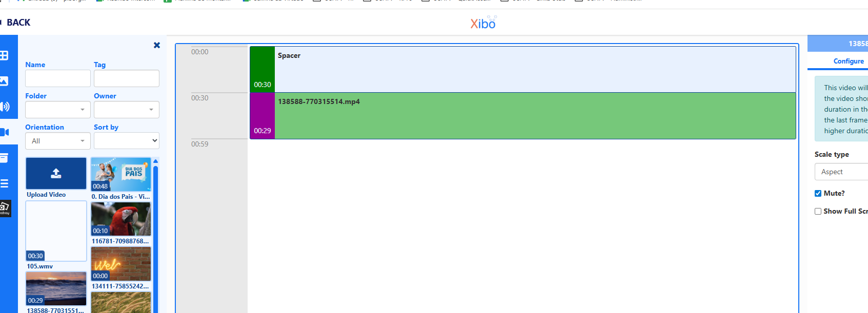Screen dimensions: 868x313
Task: Expand the Folder dropdown
Action: 57,110
